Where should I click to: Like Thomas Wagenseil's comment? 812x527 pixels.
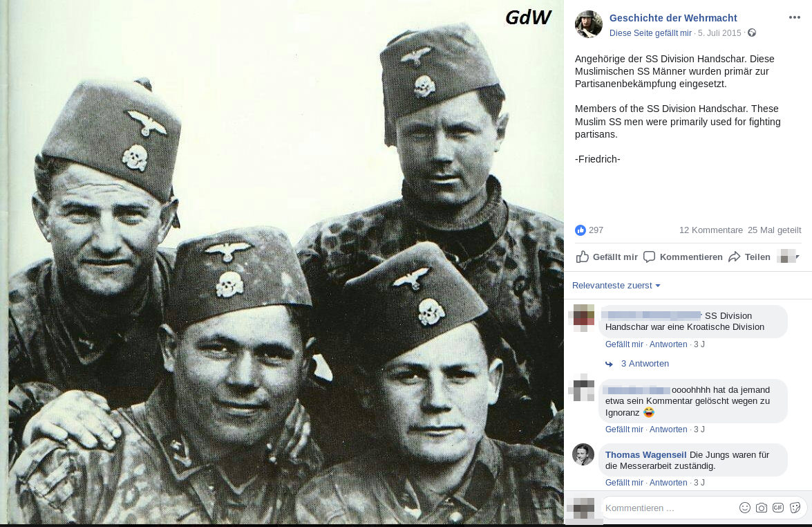[624, 483]
